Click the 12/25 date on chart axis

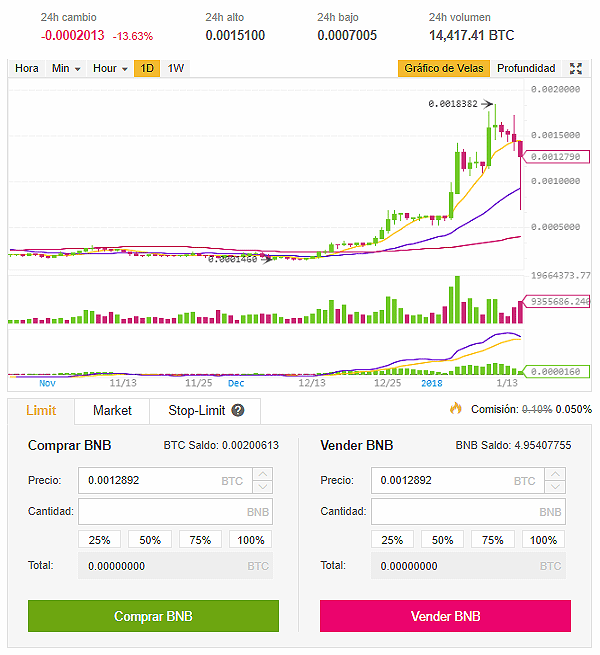click(387, 383)
